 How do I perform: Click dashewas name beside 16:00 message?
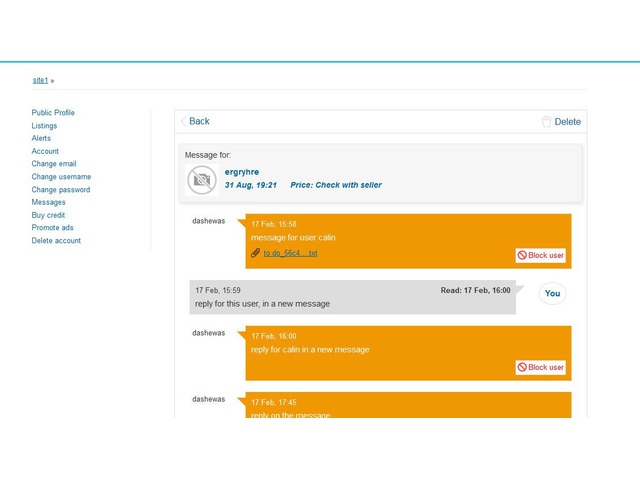tap(209, 333)
